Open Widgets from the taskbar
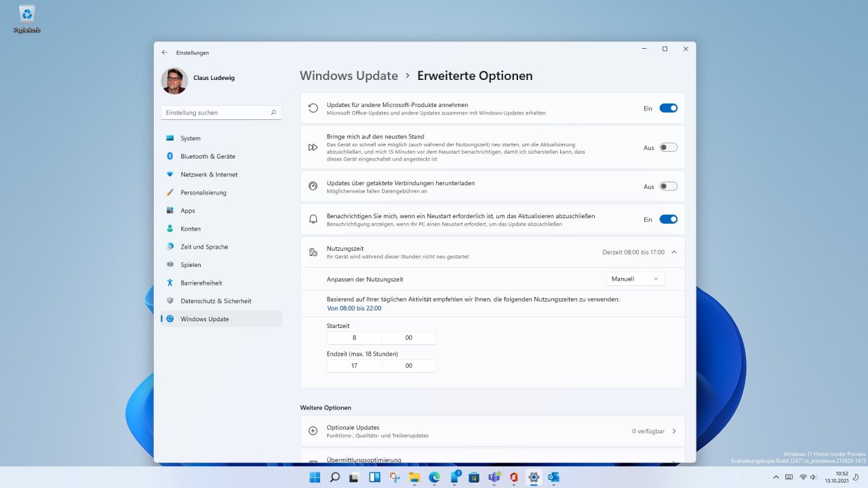The width and height of the screenshot is (868, 488). (x=374, y=477)
